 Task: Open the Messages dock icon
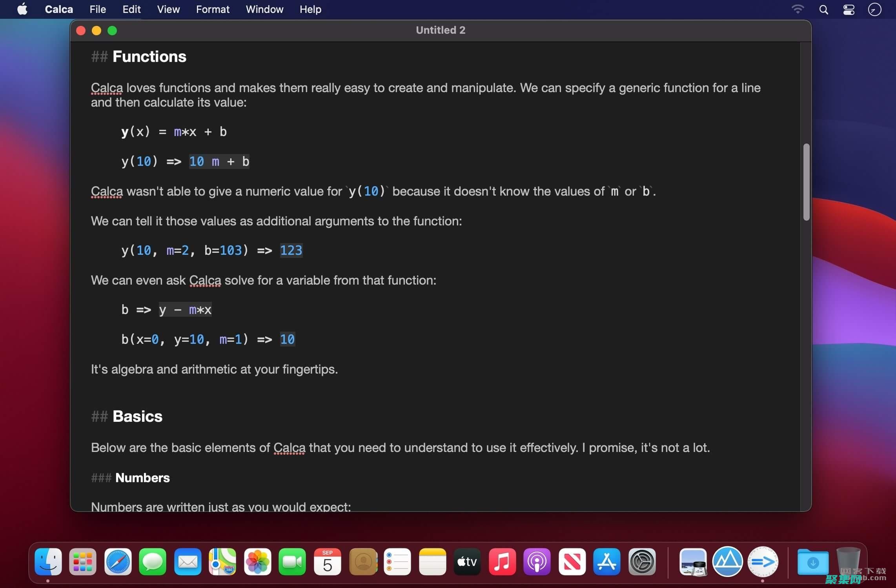pos(153,562)
